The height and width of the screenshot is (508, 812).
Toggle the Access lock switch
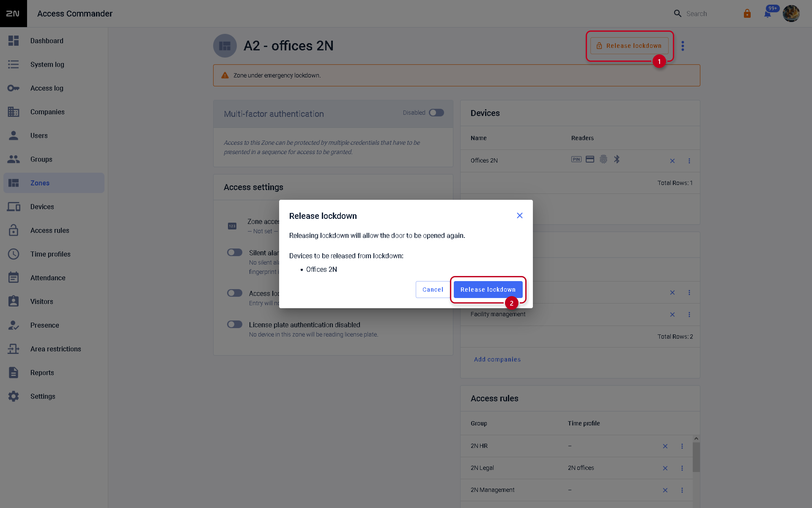tap(235, 293)
